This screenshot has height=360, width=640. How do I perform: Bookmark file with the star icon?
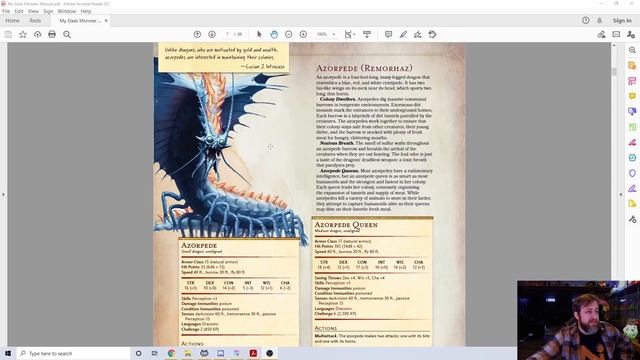tap(23, 35)
